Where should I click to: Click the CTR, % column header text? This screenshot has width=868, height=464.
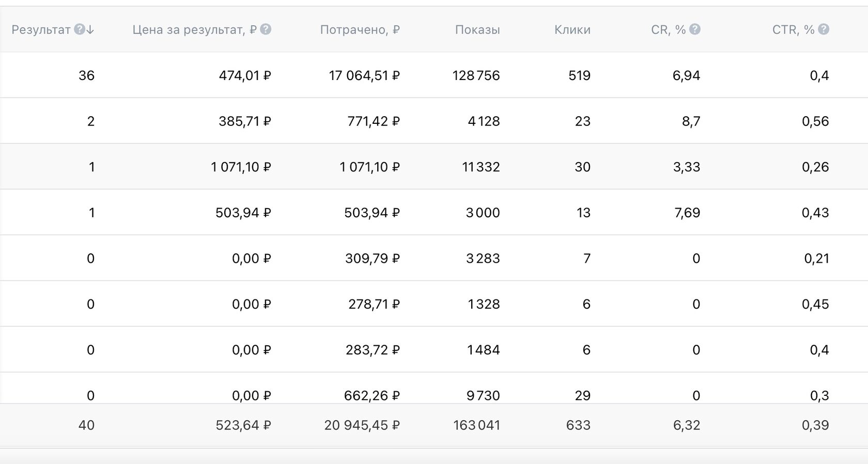click(793, 30)
